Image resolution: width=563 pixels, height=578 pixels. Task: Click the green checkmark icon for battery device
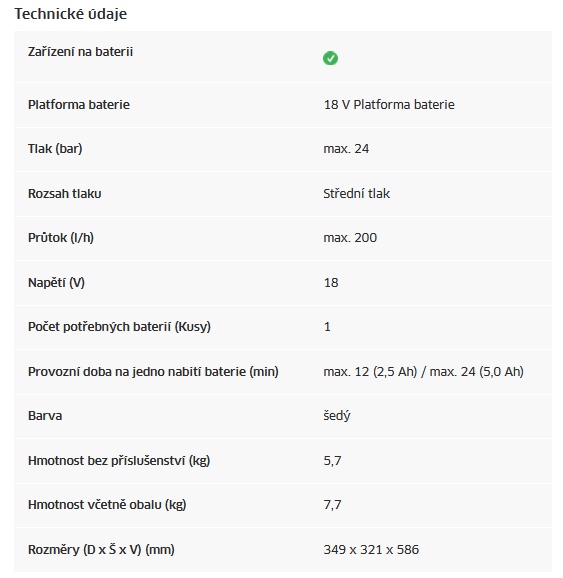click(330, 58)
